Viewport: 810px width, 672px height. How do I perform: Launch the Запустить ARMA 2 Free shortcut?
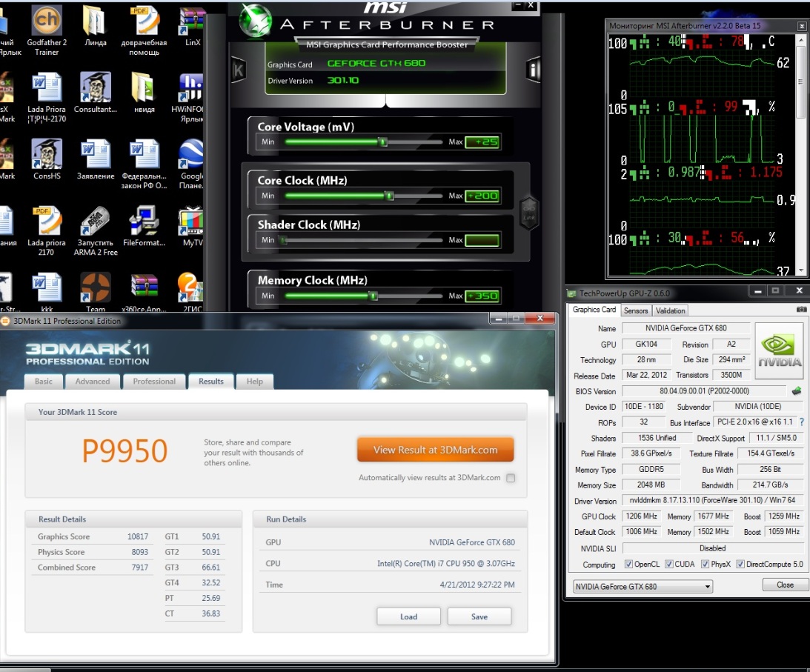tap(96, 231)
